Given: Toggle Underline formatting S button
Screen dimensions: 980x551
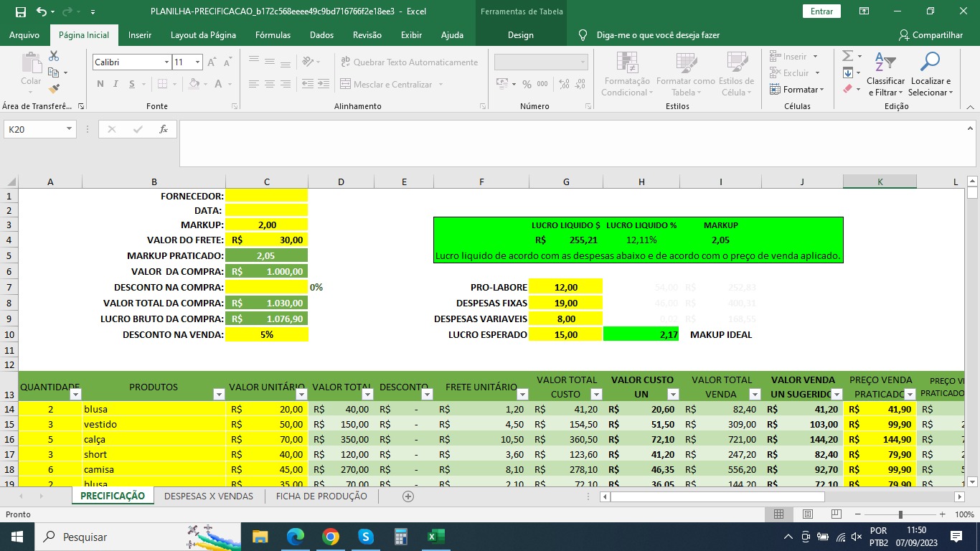Looking at the screenshot, I should [x=132, y=84].
